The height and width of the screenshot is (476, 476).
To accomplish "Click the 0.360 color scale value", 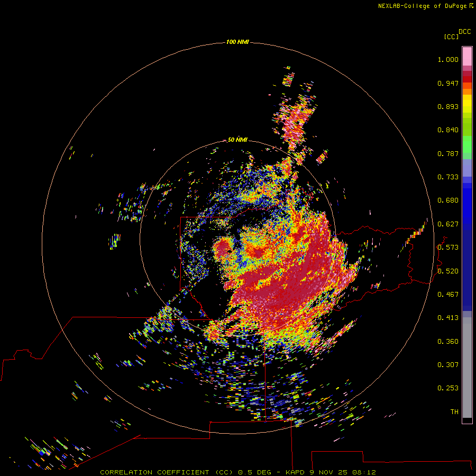I will tap(448, 342).
